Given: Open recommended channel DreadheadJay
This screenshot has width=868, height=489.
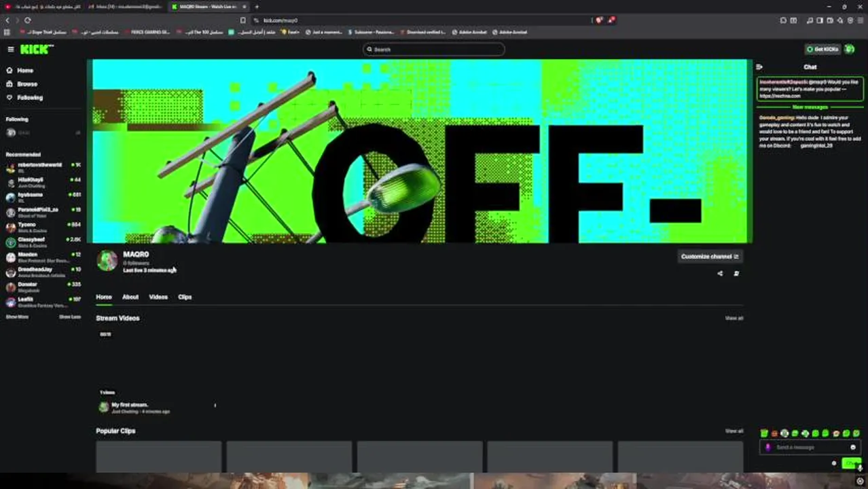Looking at the screenshot, I should 43,272.
